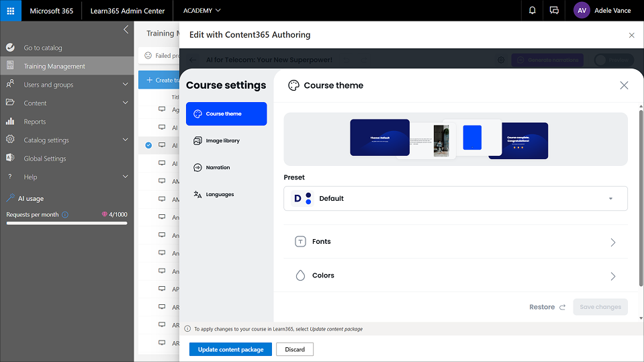The width and height of the screenshot is (644, 362).
Task: Open the Preset Default dropdown
Action: 455,199
